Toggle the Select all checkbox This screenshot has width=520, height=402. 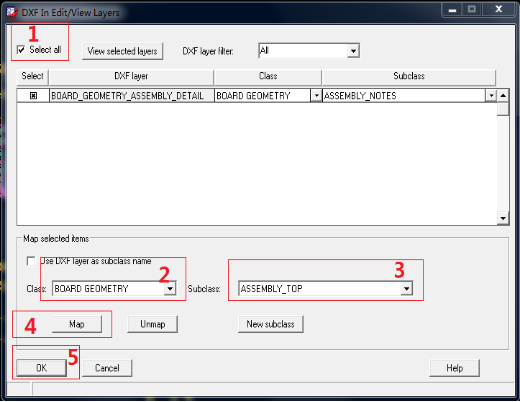coord(21,50)
